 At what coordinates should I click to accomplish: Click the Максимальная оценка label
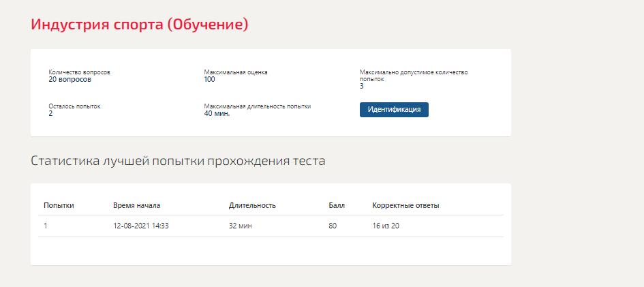[x=236, y=72]
